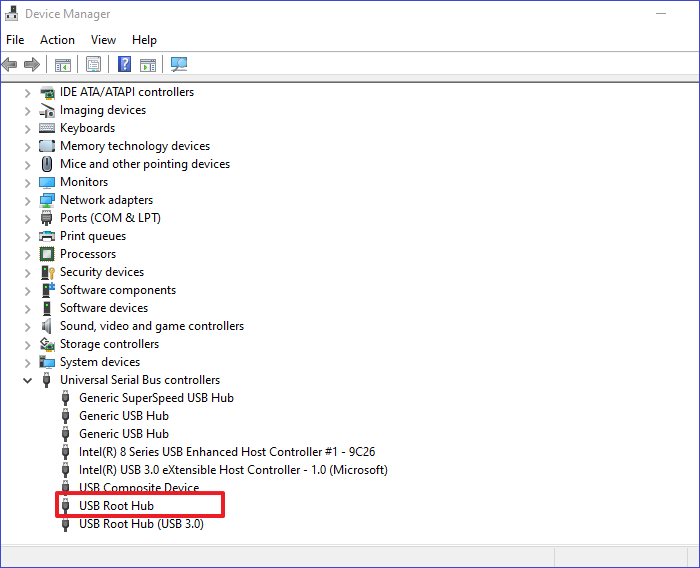Select USB Composite Device entry
The image size is (700, 568).
[x=139, y=487]
